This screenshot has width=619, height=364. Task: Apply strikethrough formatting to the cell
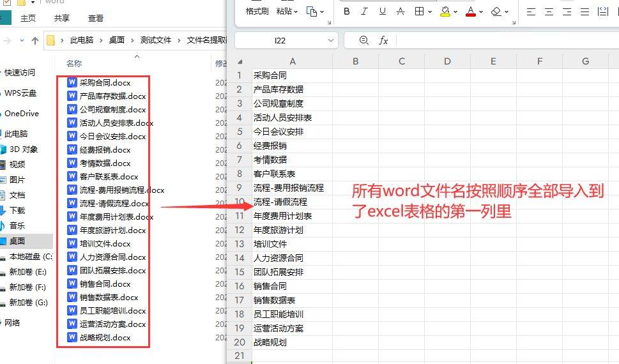click(x=401, y=11)
